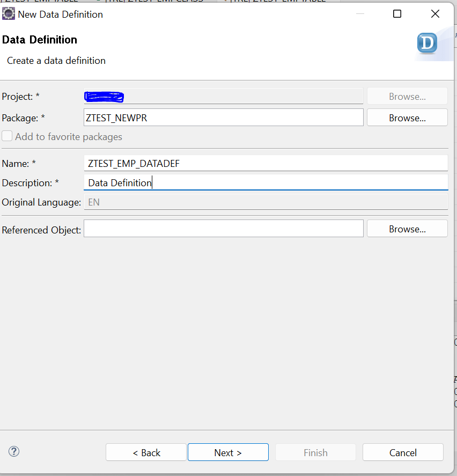Enable the Add to favorite packages checkbox
The width and height of the screenshot is (457, 476).
(7, 136)
